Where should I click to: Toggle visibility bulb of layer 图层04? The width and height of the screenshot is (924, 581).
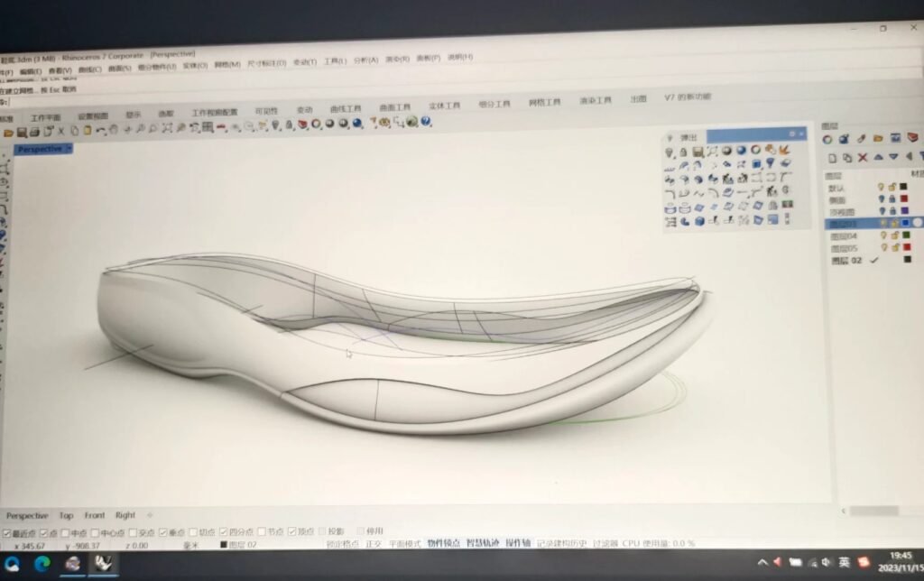point(882,235)
